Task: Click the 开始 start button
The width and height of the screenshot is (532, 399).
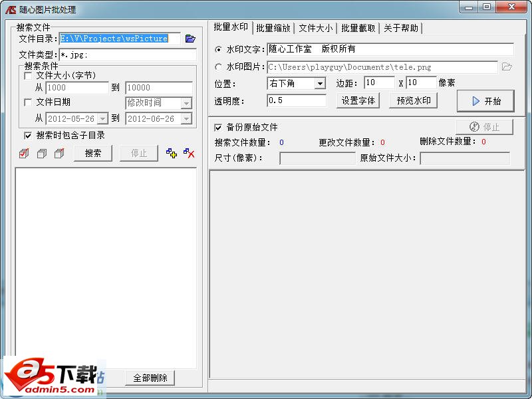Action: (x=486, y=101)
